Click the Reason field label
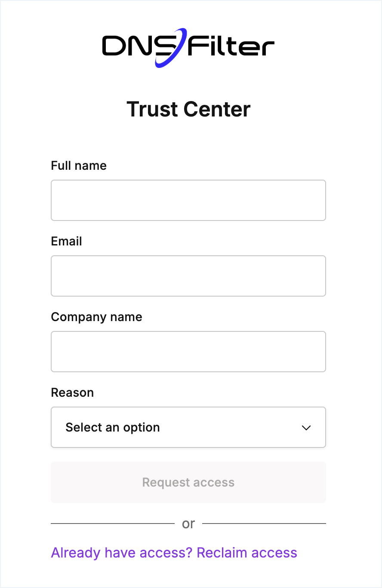The image size is (382, 588). click(x=72, y=392)
